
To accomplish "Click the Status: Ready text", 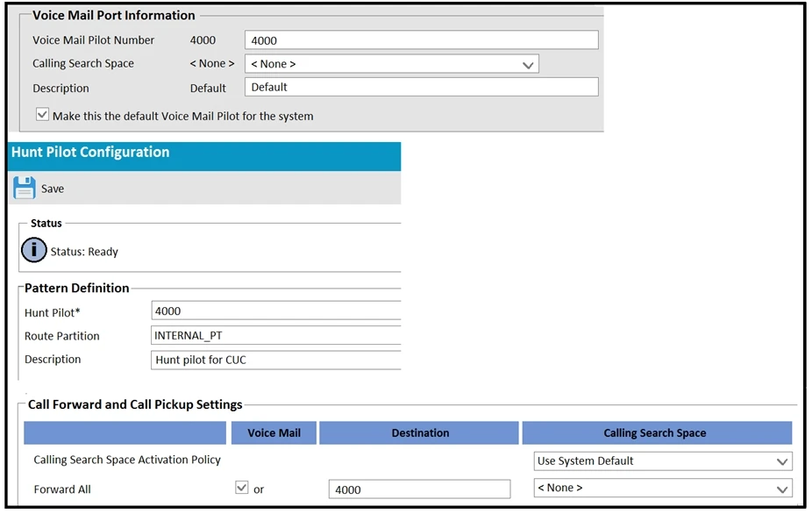I will 84,252.
